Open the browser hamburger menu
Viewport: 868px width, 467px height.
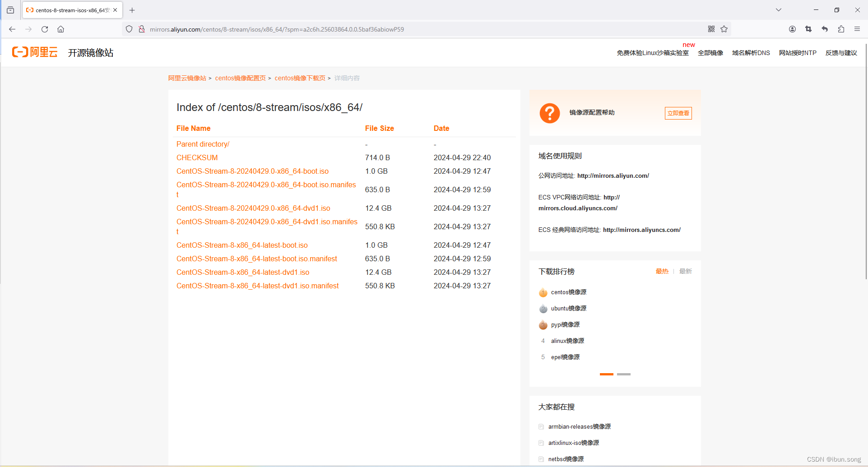click(x=857, y=29)
